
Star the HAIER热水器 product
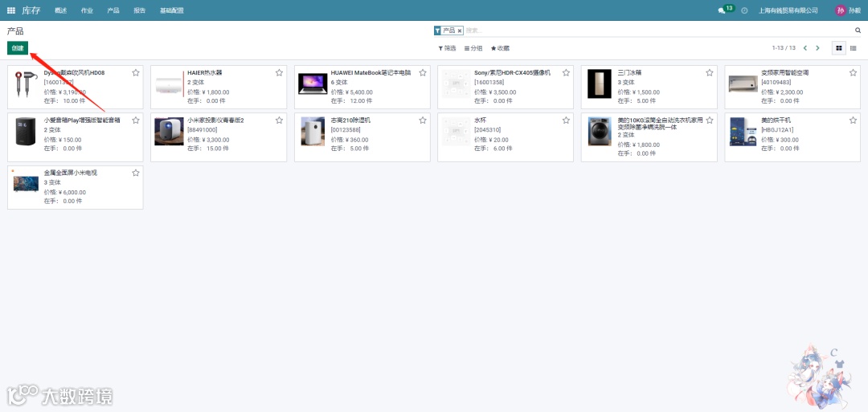click(x=279, y=72)
